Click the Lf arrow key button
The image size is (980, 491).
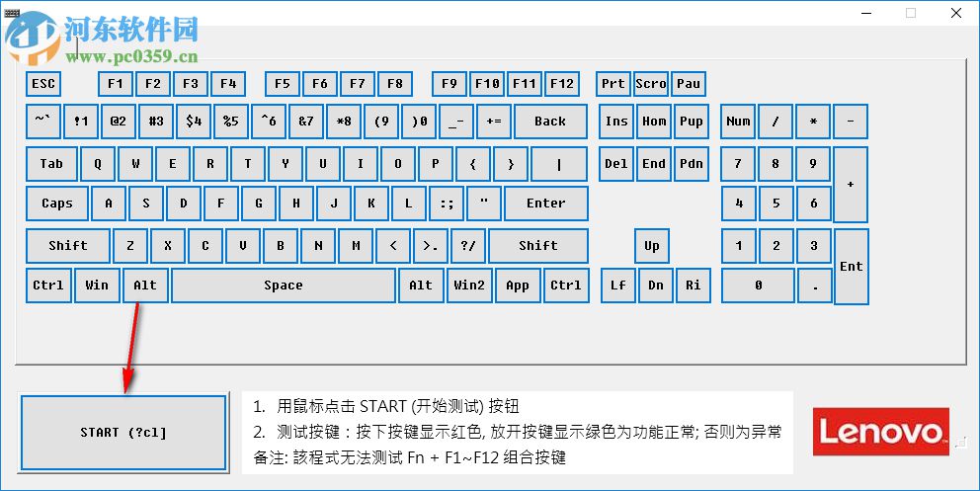tap(618, 286)
